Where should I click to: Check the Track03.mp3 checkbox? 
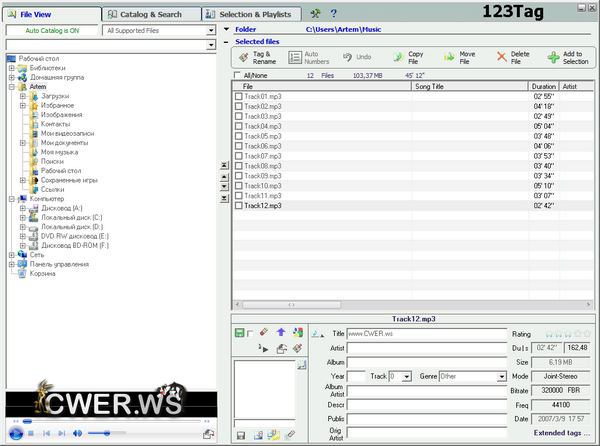(239, 116)
